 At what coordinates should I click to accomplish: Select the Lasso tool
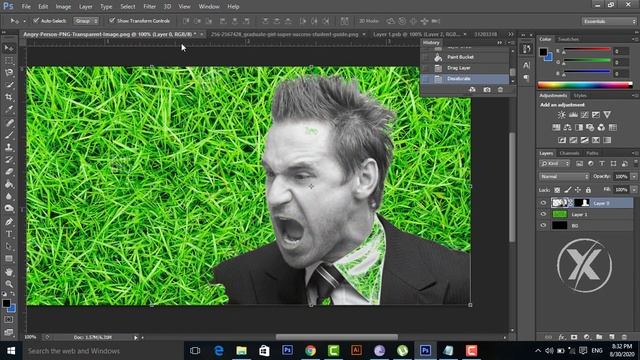coord(9,73)
